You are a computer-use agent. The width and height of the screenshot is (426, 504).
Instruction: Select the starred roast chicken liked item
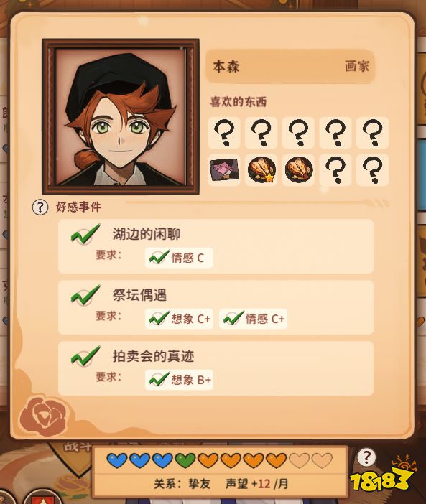pyautogui.click(x=261, y=169)
